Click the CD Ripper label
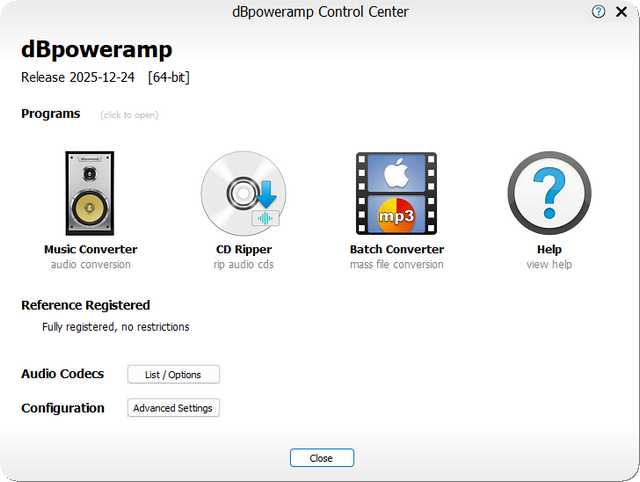This screenshot has width=640, height=482. [244, 249]
